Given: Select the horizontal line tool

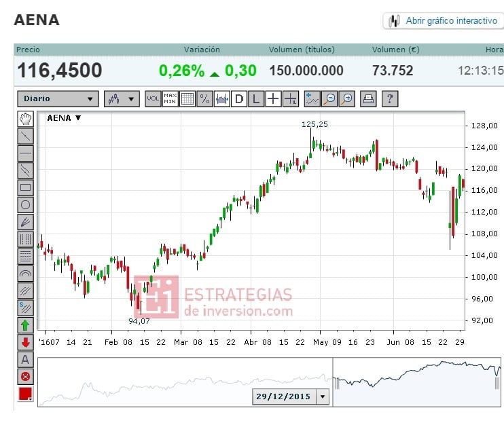Looking at the screenshot, I should (25, 153).
